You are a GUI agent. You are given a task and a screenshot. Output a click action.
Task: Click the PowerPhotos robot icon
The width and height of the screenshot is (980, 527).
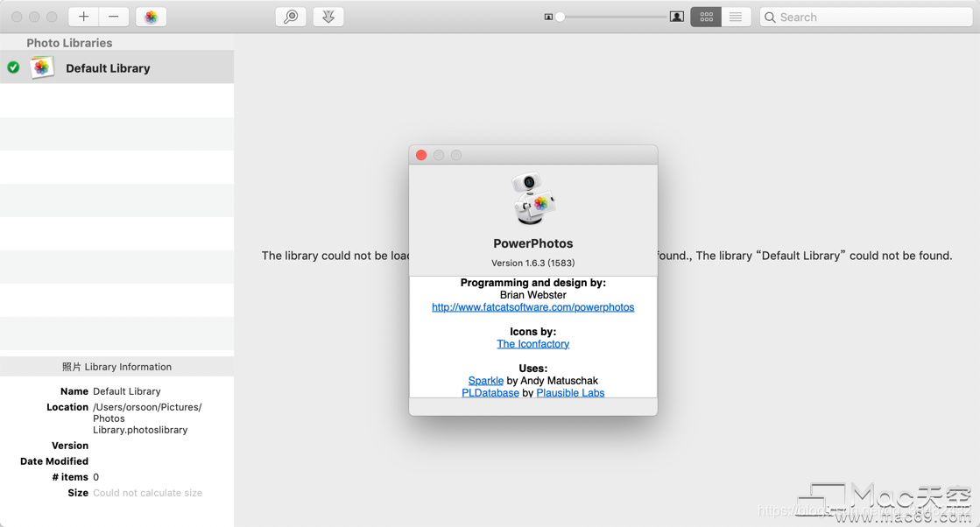pos(533,199)
